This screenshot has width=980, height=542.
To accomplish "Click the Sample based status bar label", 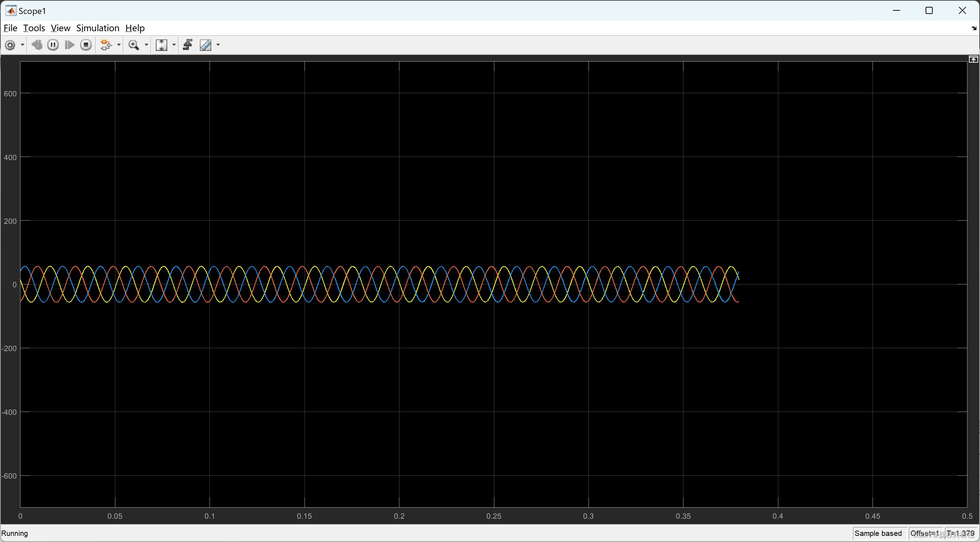I will point(878,533).
